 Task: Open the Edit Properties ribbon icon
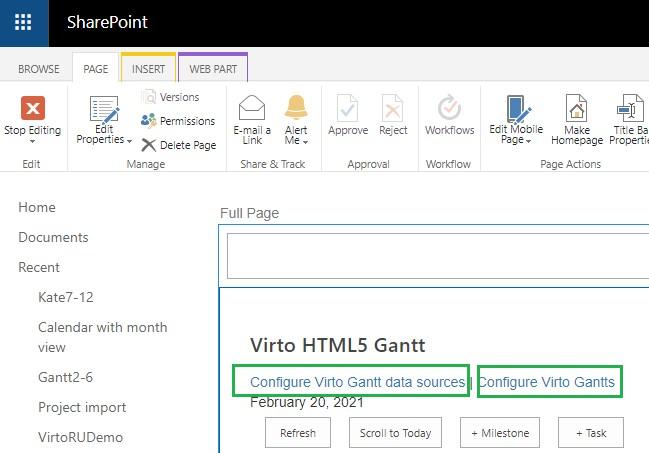pyautogui.click(x=104, y=110)
